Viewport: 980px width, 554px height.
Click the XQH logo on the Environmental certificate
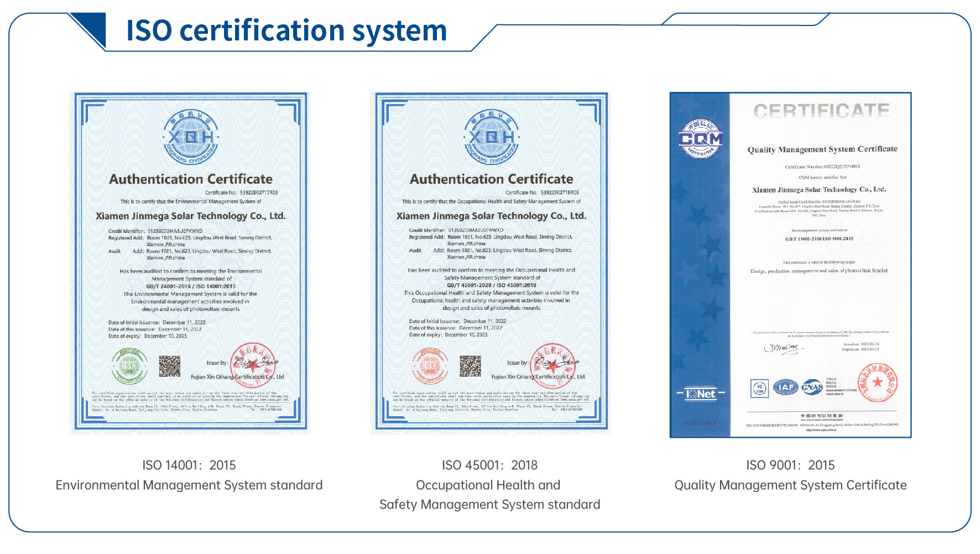coord(191,137)
